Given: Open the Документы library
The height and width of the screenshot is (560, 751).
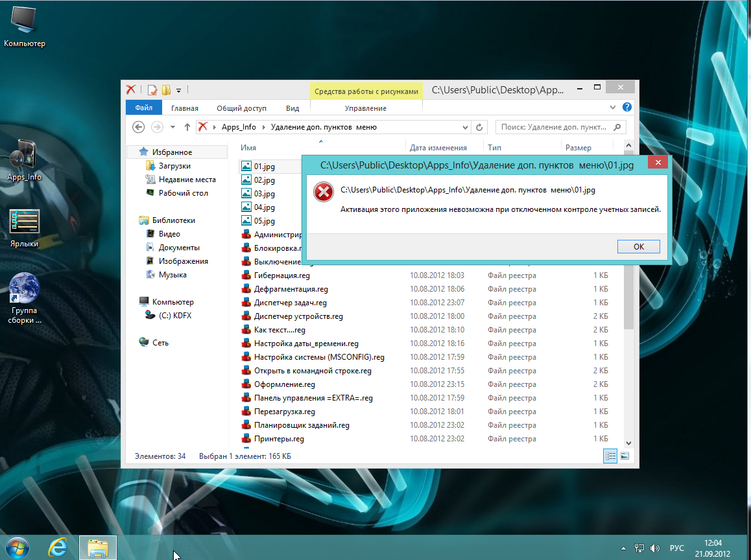Looking at the screenshot, I should [x=179, y=248].
